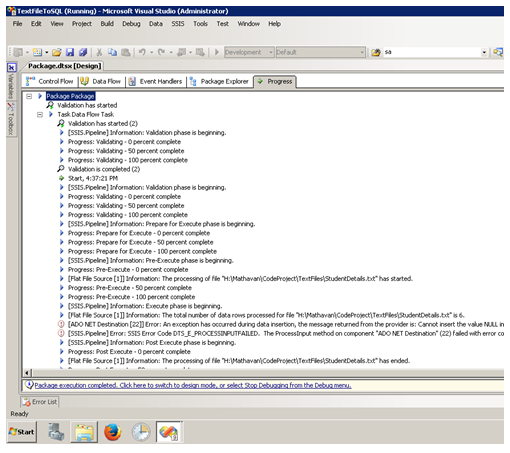Click the 'Package execution completed' link

pyautogui.click(x=193, y=385)
